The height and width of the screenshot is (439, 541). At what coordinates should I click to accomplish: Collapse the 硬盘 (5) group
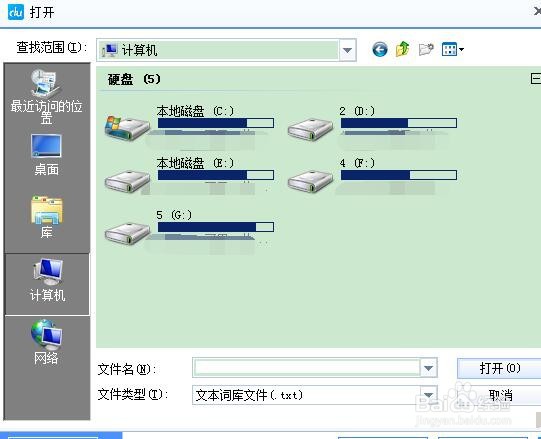[x=535, y=78]
